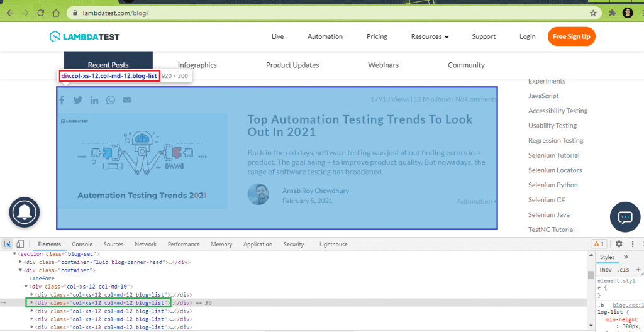The width and height of the screenshot is (644, 332).
Task: Click the Free Sign Up button
Action: [x=571, y=36]
